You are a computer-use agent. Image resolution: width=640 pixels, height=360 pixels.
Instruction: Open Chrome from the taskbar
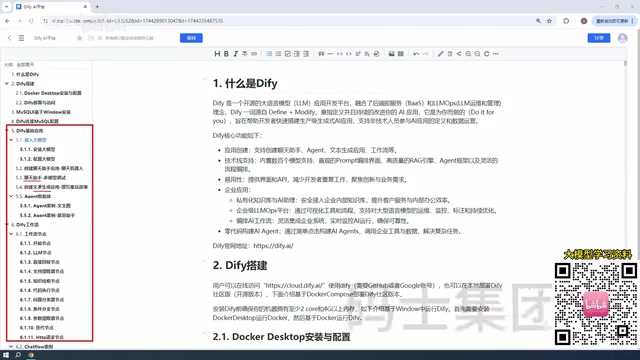pos(31,355)
